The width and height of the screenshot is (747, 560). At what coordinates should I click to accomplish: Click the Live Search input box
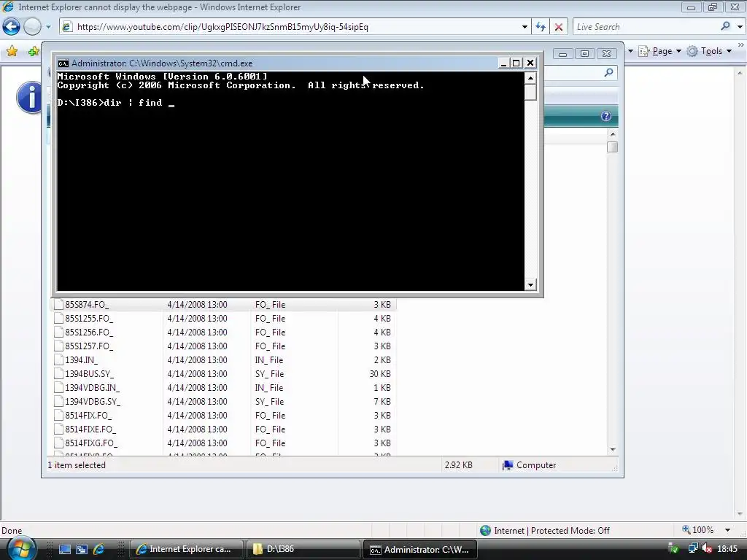[x=646, y=27]
